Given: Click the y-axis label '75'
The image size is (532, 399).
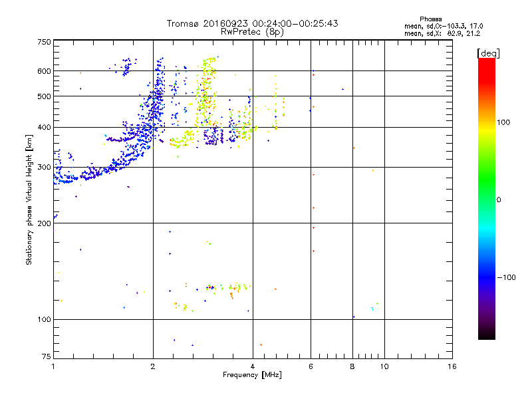Looking at the screenshot, I should [47, 356].
